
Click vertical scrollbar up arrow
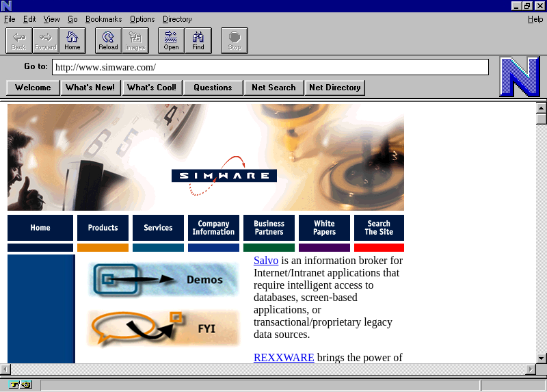click(541, 108)
